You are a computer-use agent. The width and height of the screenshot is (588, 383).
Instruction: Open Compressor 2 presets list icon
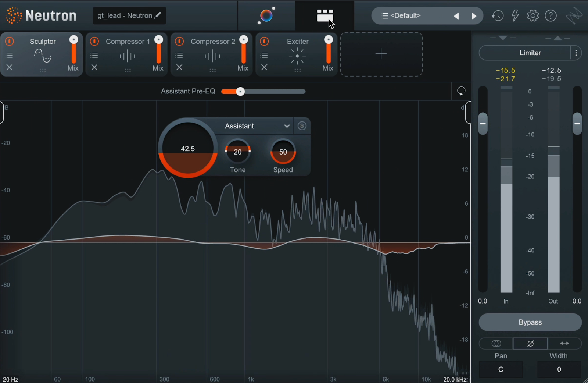click(x=179, y=56)
